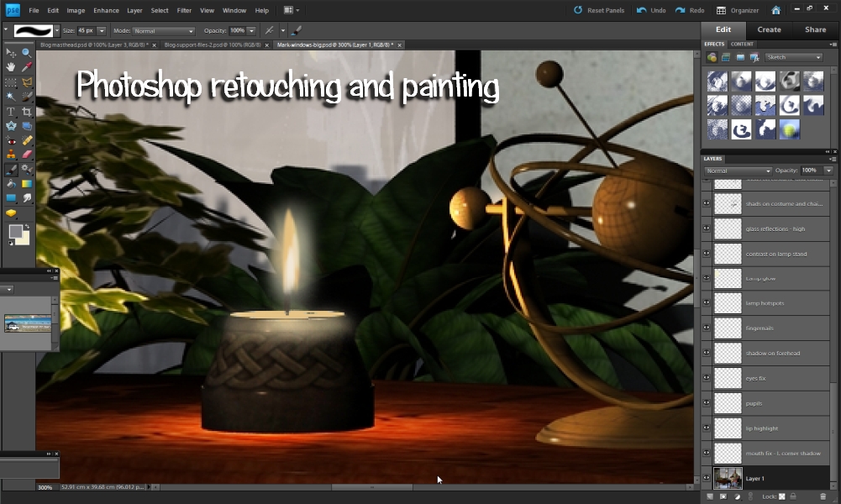The height and width of the screenshot is (504, 841).
Task: Open the Layers panel Opacity dropdown
Action: click(828, 171)
